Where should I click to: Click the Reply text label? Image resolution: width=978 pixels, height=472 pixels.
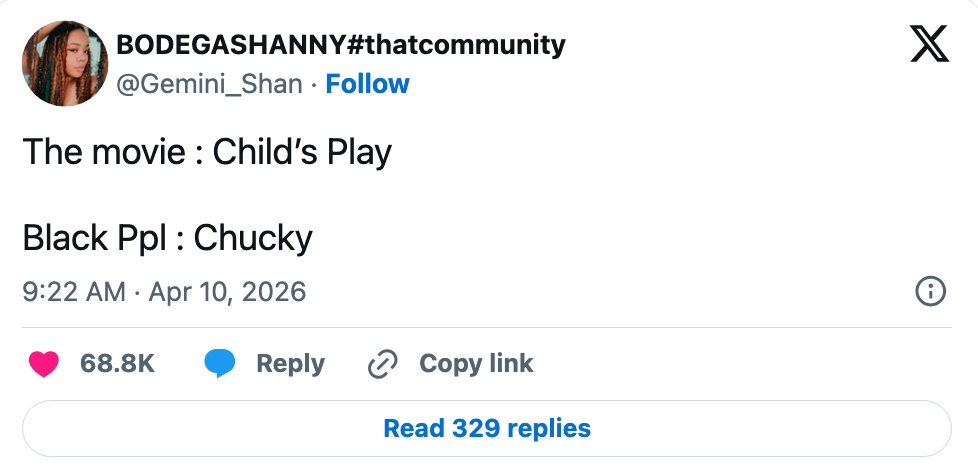click(290, 364)
